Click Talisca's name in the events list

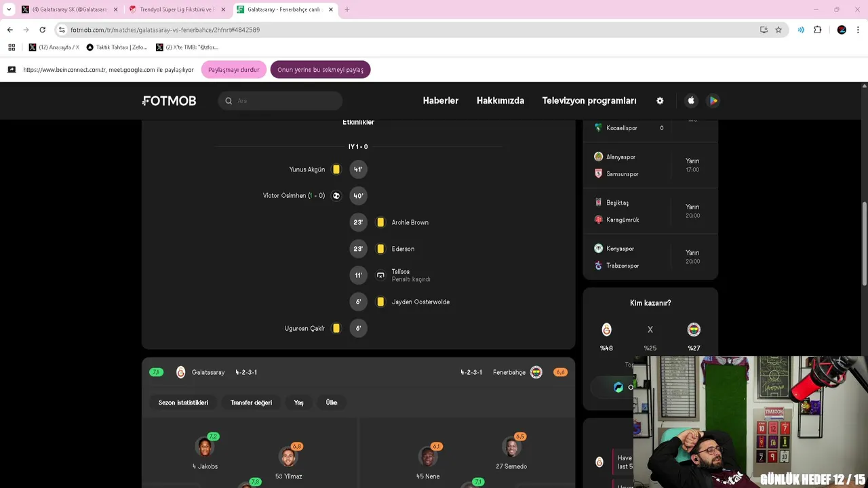[401, 272]
